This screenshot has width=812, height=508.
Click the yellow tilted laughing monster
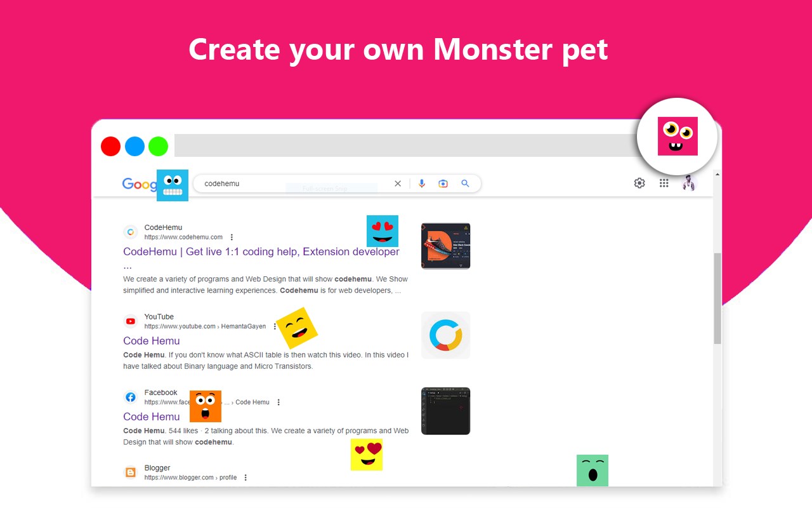[x=297, y=328]
